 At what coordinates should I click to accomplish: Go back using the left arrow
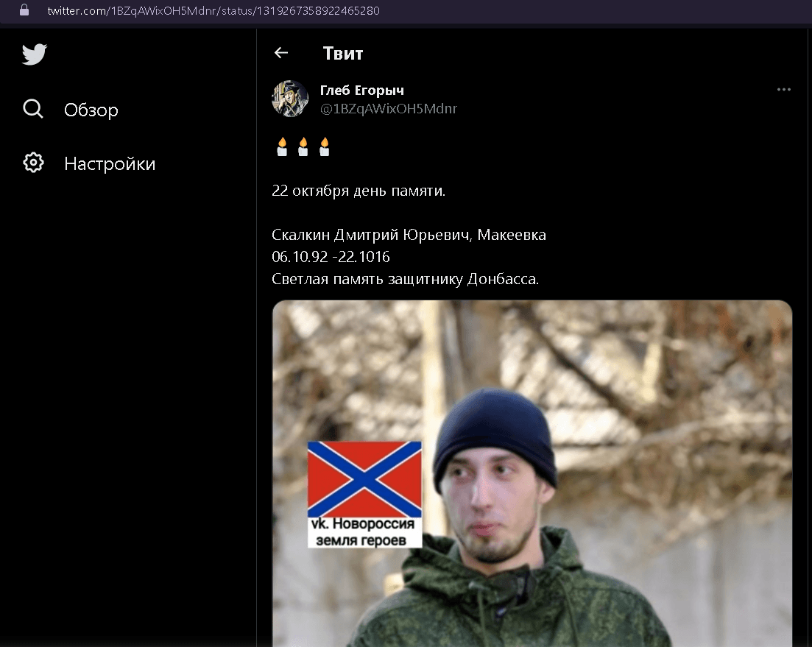pyautogui.click(x=280, y=53)
